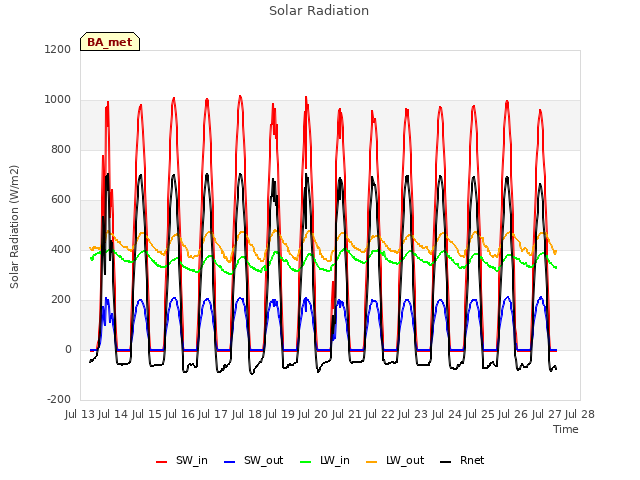
Task: Click the Solar Radiation chart title
Action: [x=319, y=11]
